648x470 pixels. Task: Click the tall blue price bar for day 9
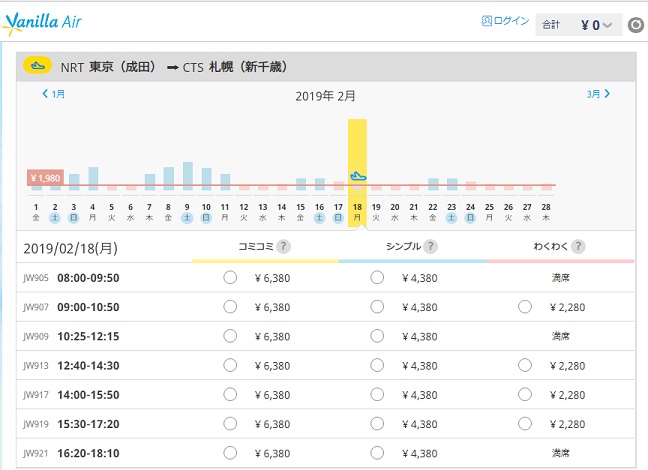tap(188, 176)
